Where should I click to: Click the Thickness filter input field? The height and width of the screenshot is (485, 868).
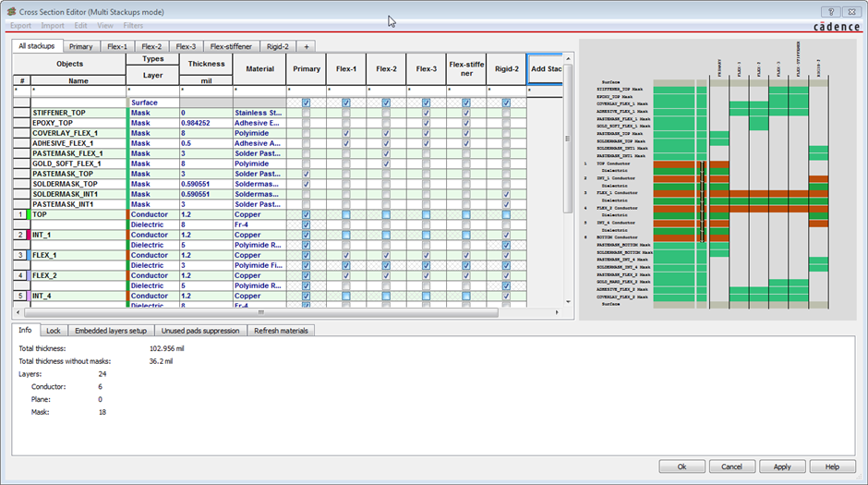[x=207, y=91]
